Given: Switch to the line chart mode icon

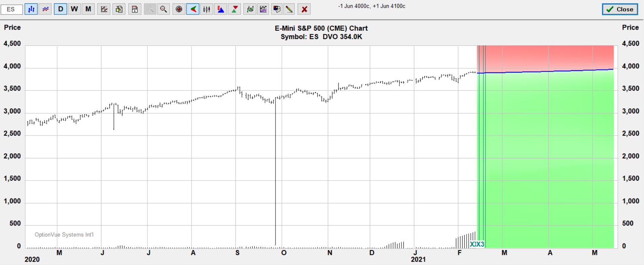Looking at the screenshot, I should coord(45,9).
